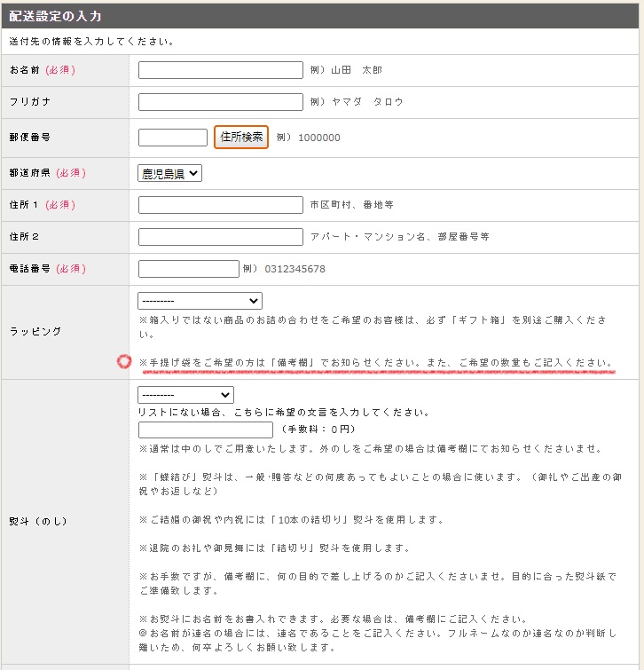
Task: Click the ラッピング row label
Action: click(35, 332)
